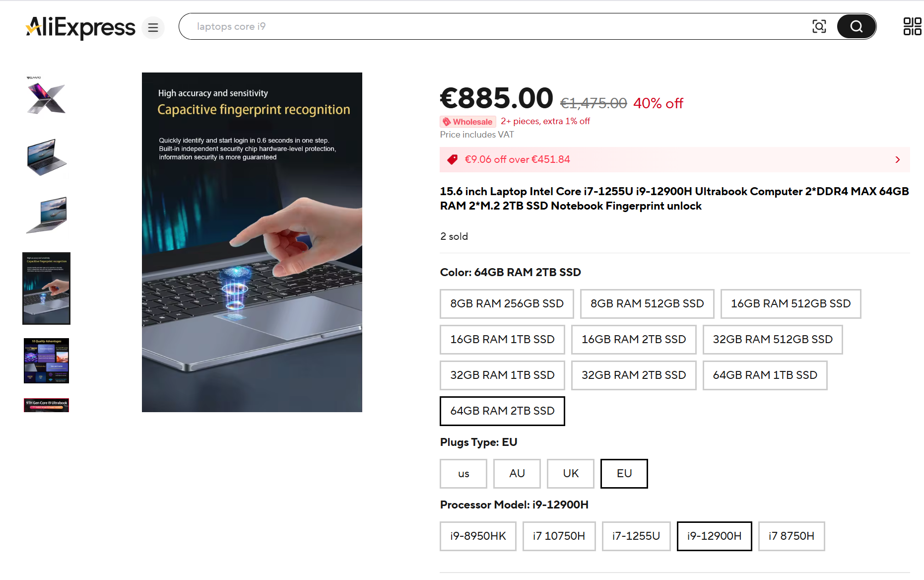Show the 10 Quality Advantages thumbnail
The width and height of the screenshot is (924, 580).
tap(46, 361)
